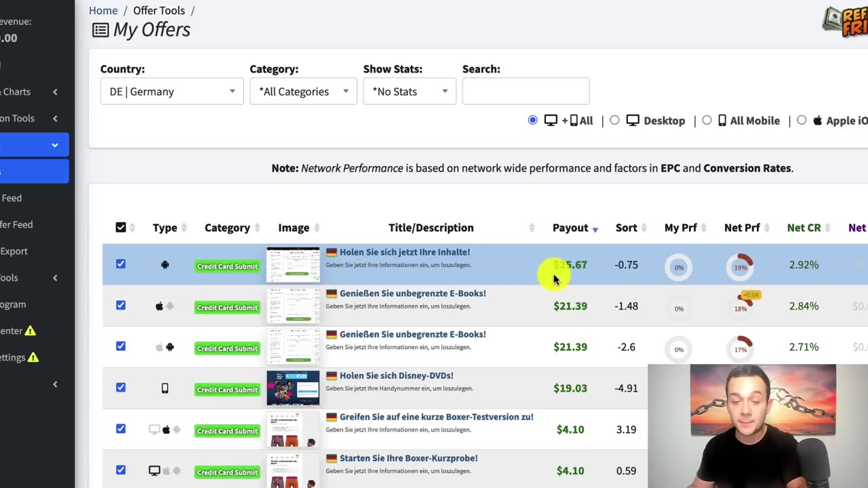Click mobile phone type icon in Disney-DVDs row

[165, 388]
